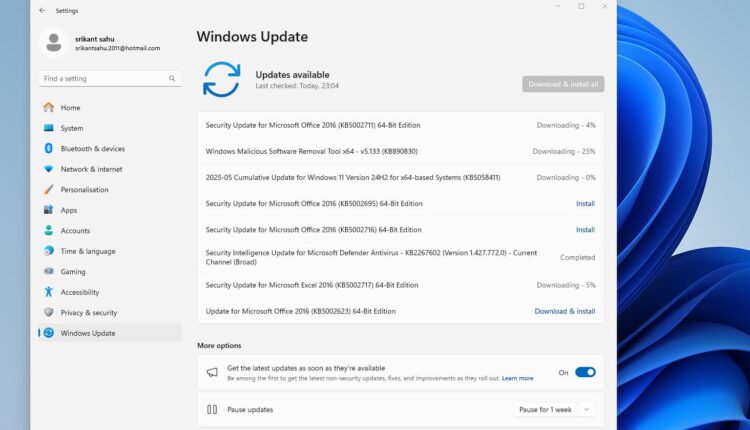Click the search magnifier icon

click(172, 78)
